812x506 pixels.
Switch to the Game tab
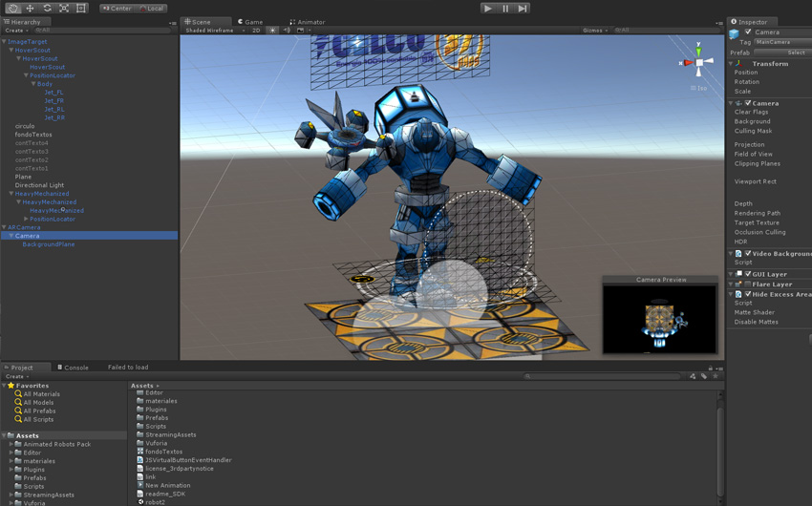click(x=250, y=22)
